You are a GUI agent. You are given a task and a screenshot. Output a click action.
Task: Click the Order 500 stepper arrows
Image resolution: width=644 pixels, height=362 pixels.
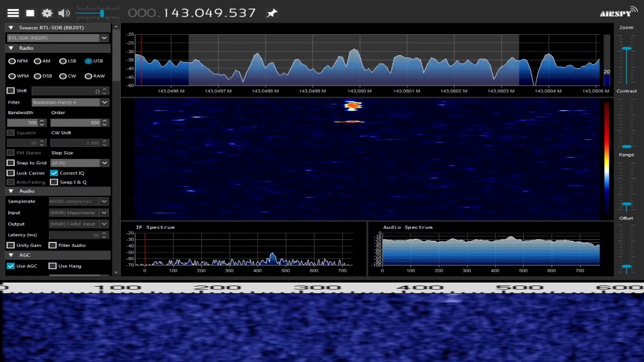[x=105, y=123]
